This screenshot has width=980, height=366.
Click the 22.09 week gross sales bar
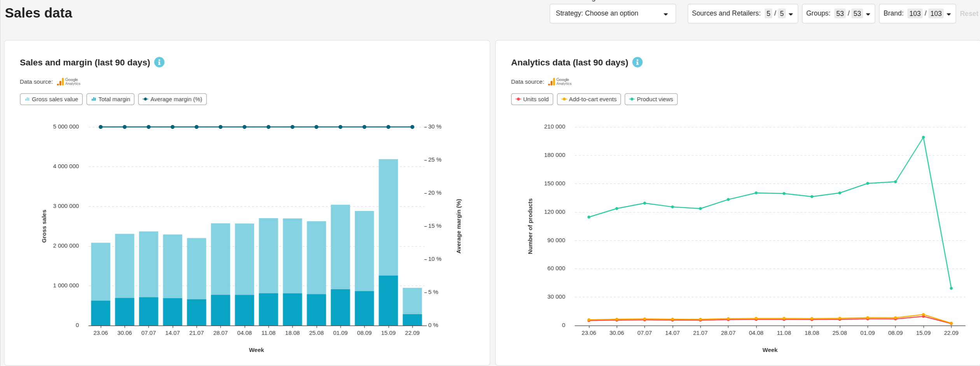pyautogui.click(x=412, y=301)
